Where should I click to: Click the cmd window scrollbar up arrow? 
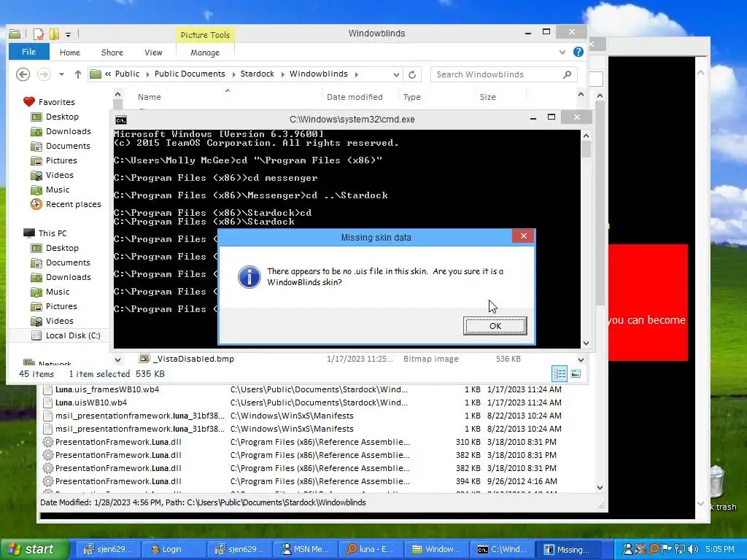(586, 136)
